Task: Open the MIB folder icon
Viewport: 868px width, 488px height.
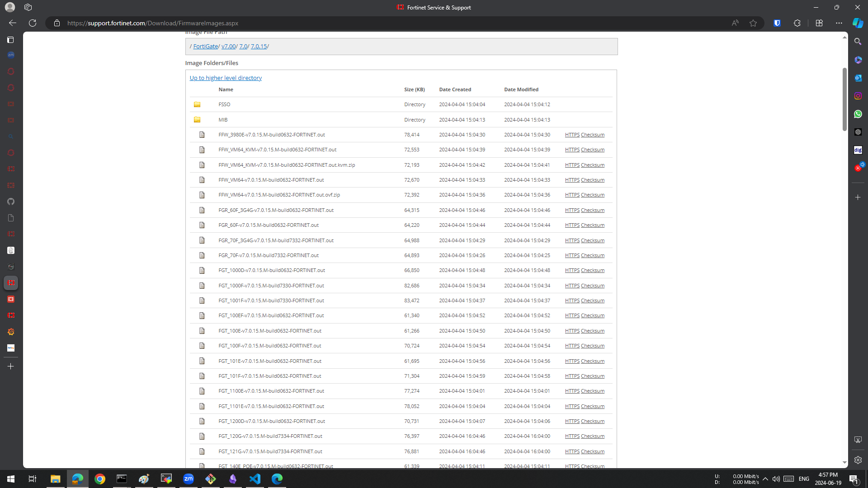Action: pos(197,120)
